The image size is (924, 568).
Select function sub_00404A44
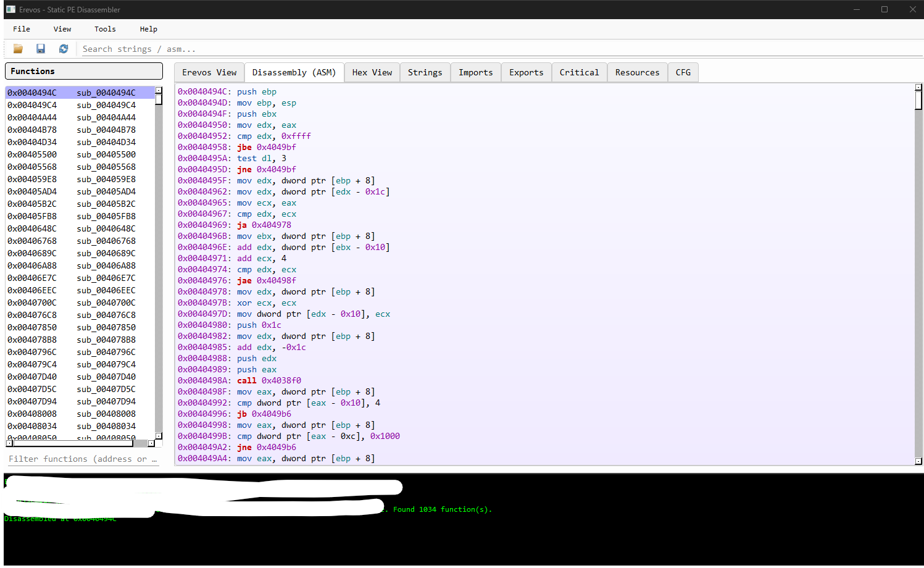click(x=80, y=117)
